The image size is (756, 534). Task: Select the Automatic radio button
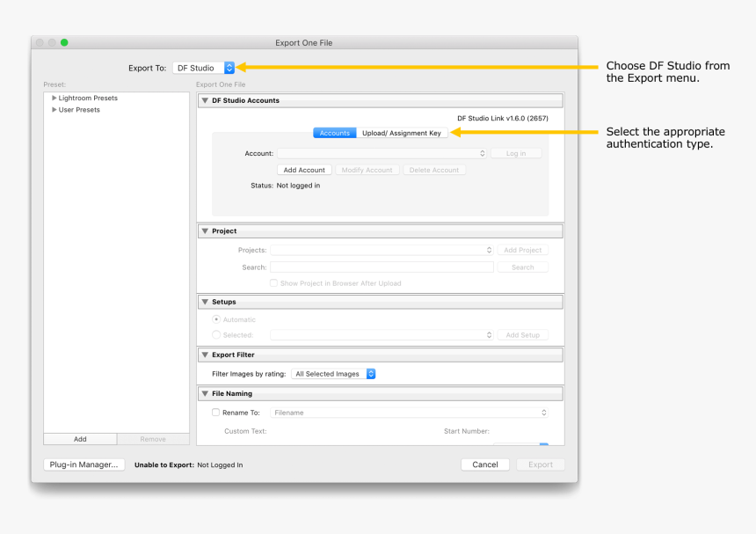click(216, 319)
